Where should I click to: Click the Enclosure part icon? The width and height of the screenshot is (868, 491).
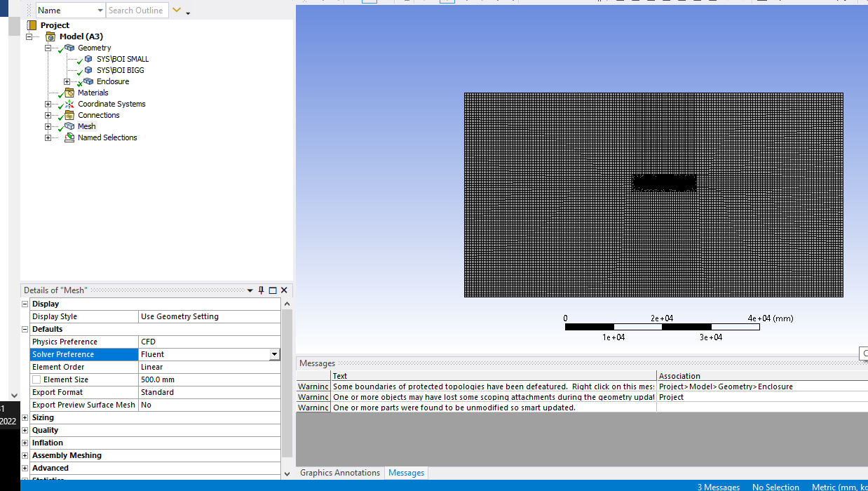[x=88, y=81]
